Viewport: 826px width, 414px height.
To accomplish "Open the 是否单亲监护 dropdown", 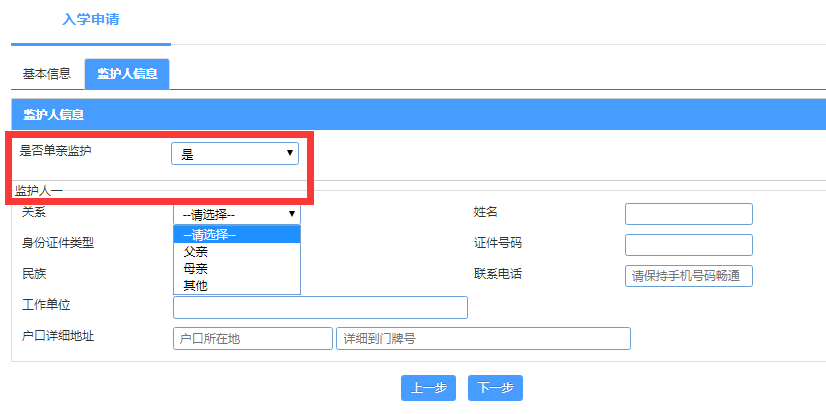I will pyautogui.click(x=235, y=153).
